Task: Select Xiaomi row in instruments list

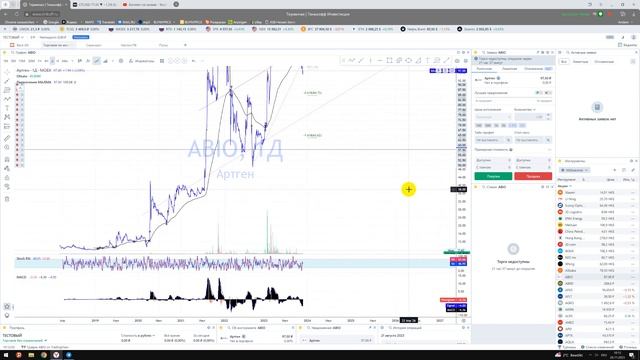Action: pos(597,192)
